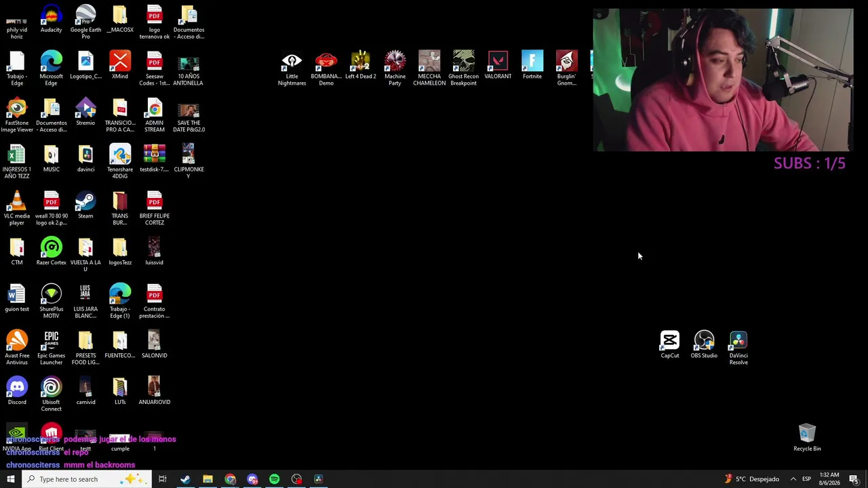Open the Ubisoft Connect shortcut
The image size is (868, 488).
(x=51, y=395)
